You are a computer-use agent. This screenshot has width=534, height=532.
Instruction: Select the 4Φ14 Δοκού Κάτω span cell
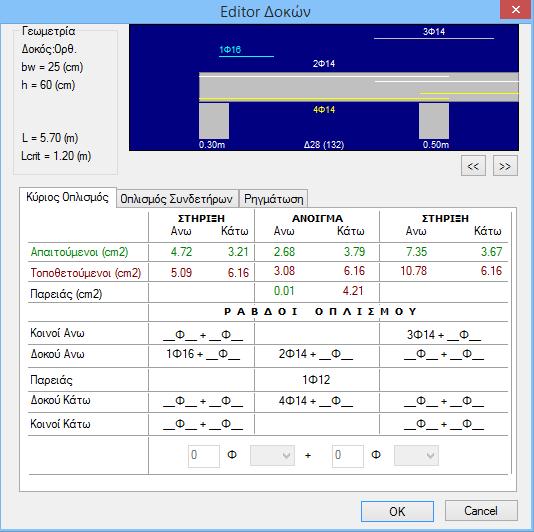pyautogui.click(x=316, y=401)
